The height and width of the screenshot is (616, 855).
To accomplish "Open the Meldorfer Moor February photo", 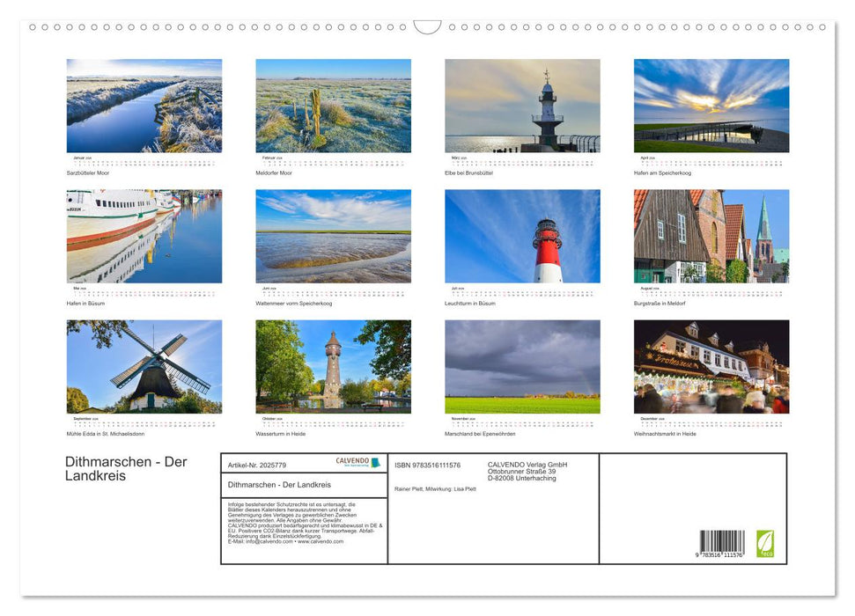I will pos(333,106).
